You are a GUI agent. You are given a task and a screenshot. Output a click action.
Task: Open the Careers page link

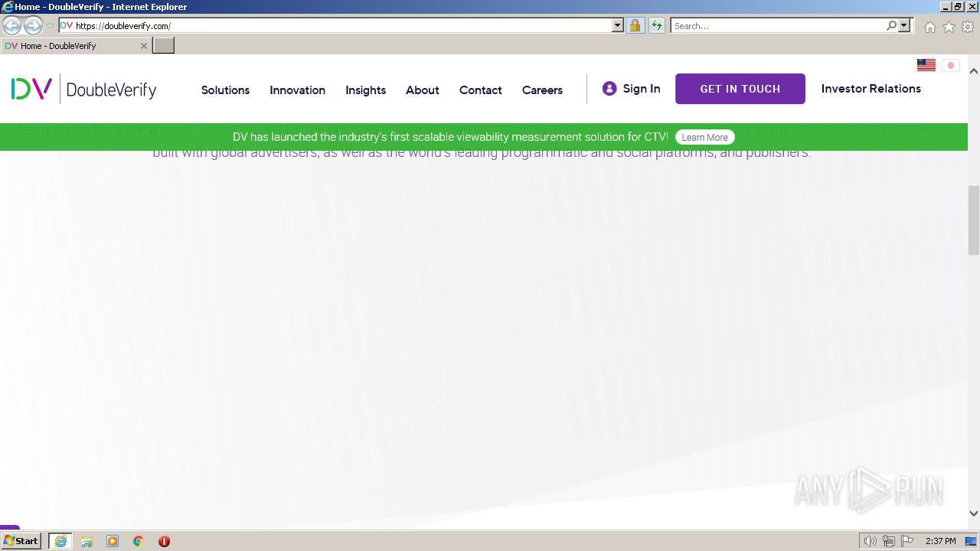tap(542, 90)
